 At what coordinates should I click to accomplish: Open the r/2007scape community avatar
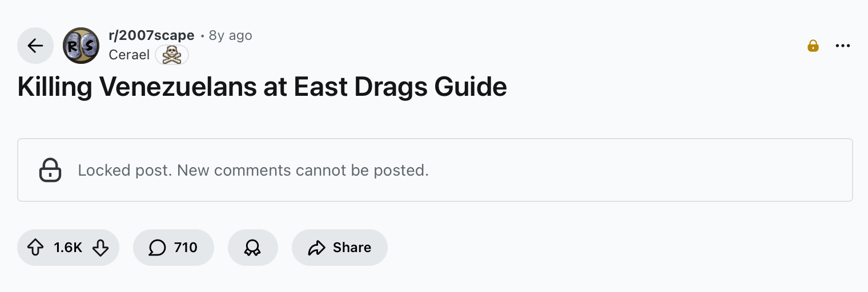[x=81, y=46]
